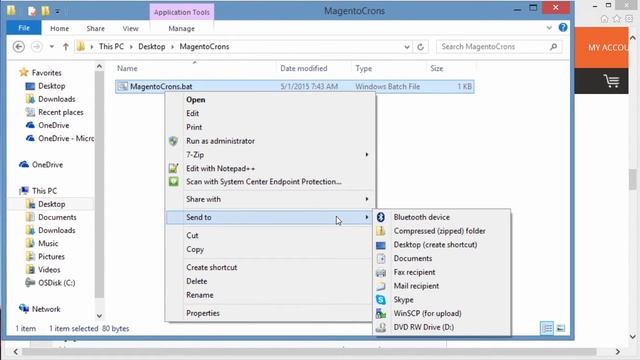
Task: Click the MY ACCOUNT link in browser window
Action: [608, 48]
